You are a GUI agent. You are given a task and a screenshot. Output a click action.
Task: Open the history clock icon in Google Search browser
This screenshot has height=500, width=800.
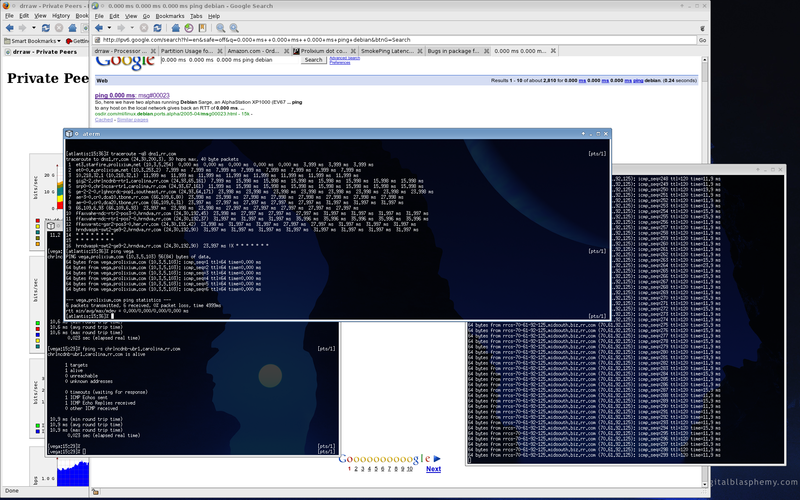[x=189, y=28]
